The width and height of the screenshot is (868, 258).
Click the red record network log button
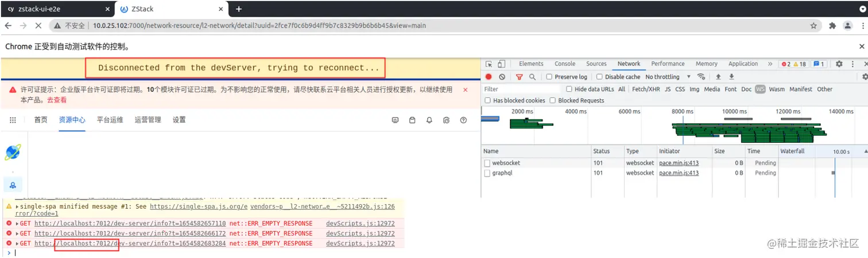coord(489,77)
